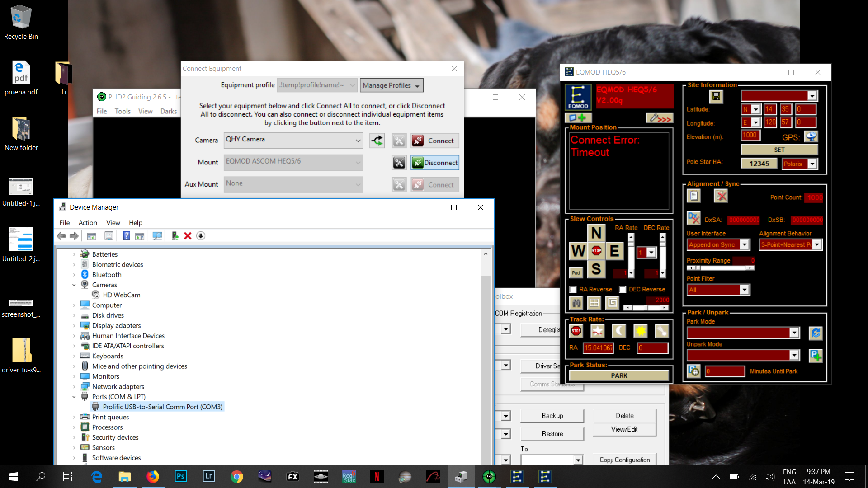Click Disconnect button for the mount
The width and height of the screenshot is (868, 488).
point(435,163)
